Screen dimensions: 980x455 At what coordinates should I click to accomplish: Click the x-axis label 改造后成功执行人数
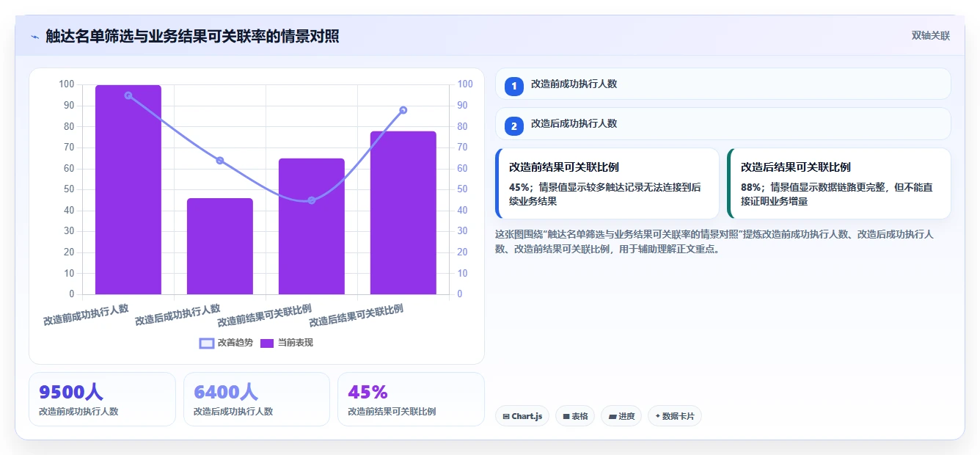(178, 315)
